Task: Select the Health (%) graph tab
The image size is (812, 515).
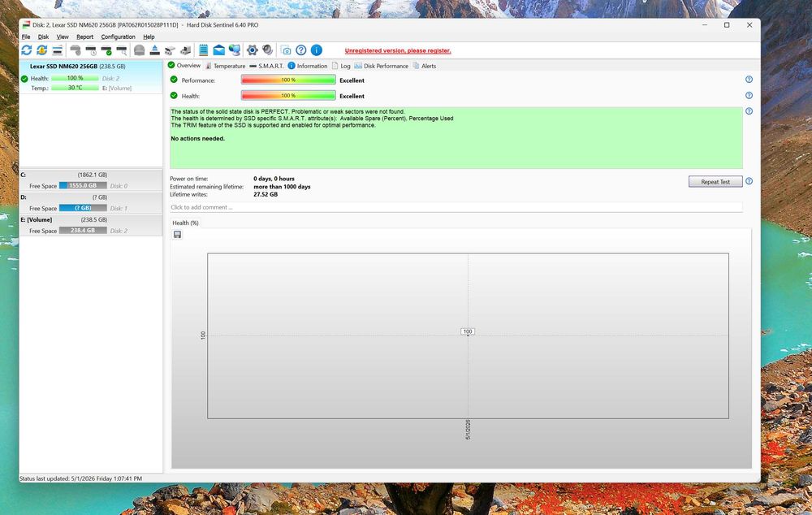Action: (185, 223)
